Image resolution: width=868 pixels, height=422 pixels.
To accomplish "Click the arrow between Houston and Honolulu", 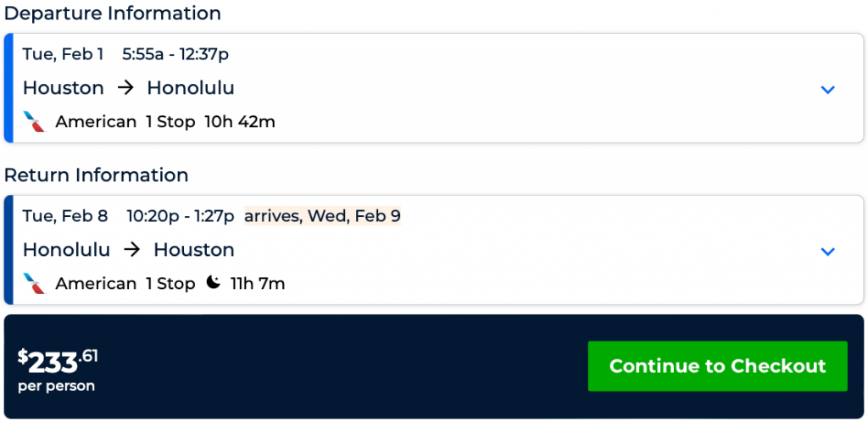I will pos(125,88).
